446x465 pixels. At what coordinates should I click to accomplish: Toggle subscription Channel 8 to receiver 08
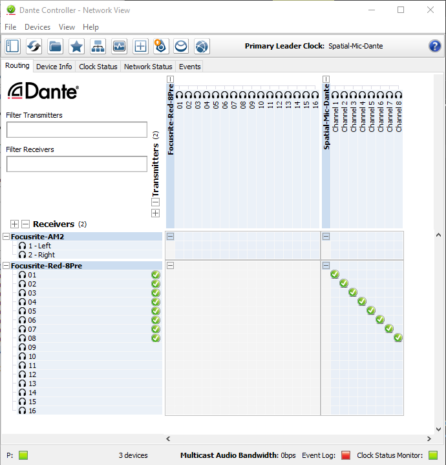point(398,338)
